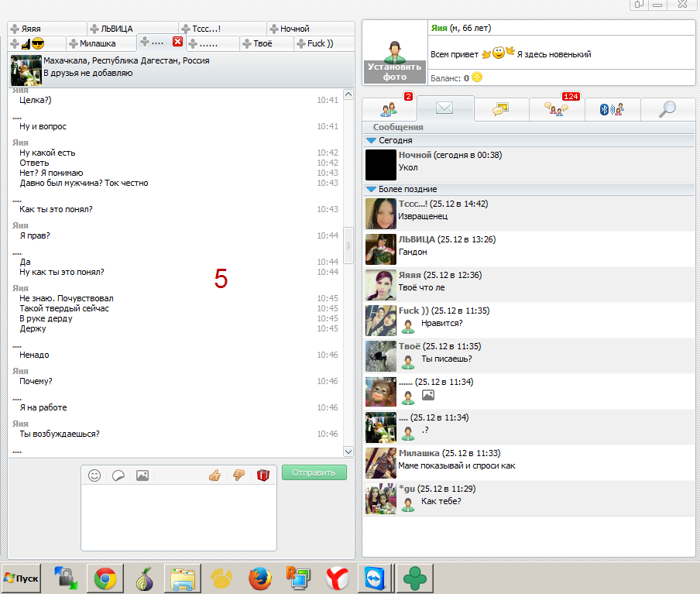Viewport: 700px width, 594px height.
Task: Open Chrome from the taskbar
Action: (x=105, y=579)
